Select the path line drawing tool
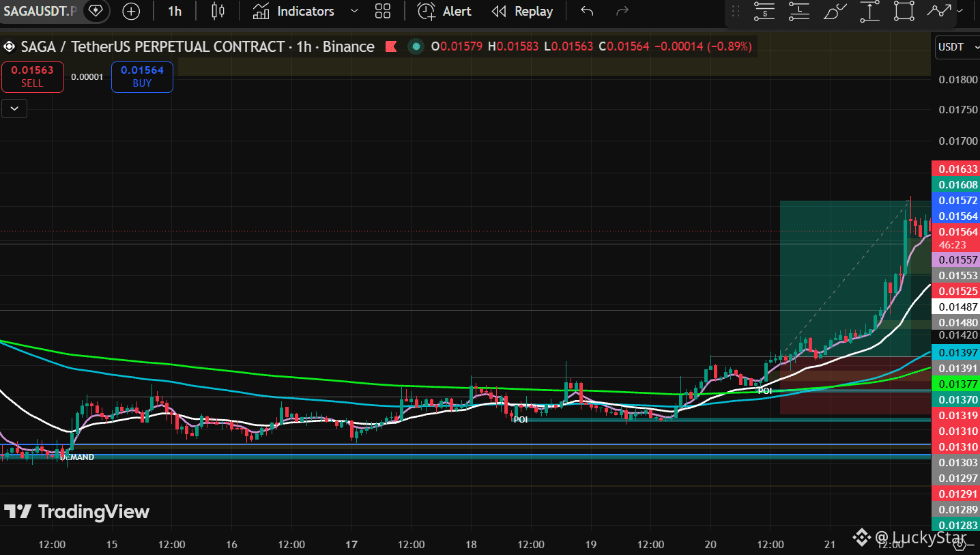The image size is (980, 555). tap(938, 11)
